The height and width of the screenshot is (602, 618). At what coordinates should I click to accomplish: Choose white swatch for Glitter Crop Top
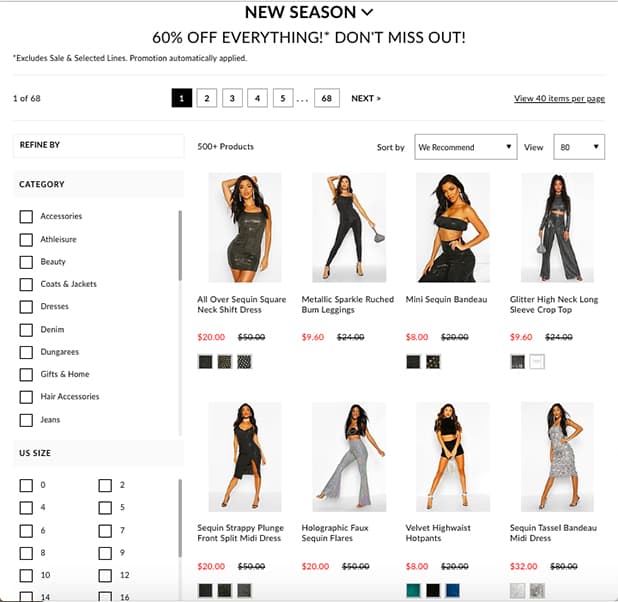pyautogui.click(x=537, y=362)
